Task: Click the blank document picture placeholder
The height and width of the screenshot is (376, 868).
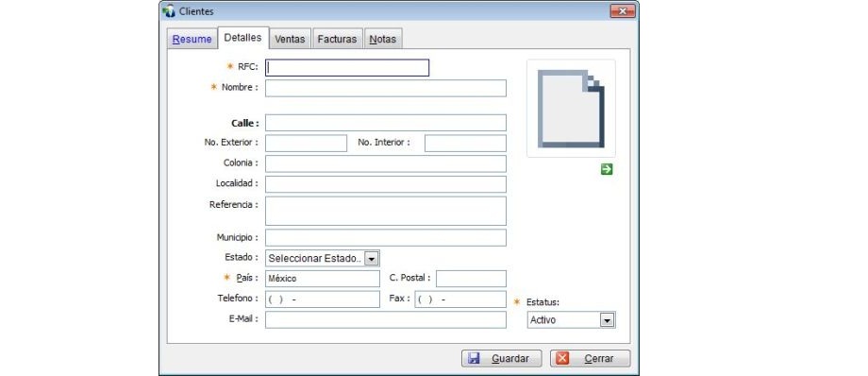Action: 571,109
